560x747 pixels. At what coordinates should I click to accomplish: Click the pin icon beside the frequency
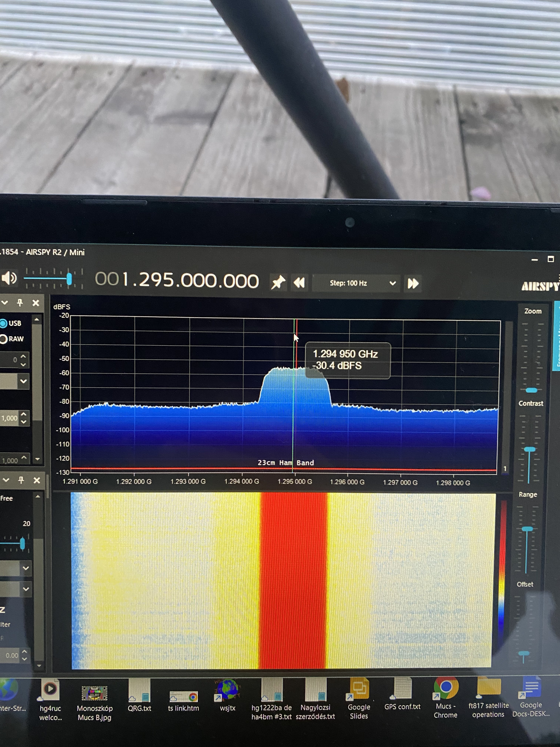pyautogui.click(x=278, y=282)
